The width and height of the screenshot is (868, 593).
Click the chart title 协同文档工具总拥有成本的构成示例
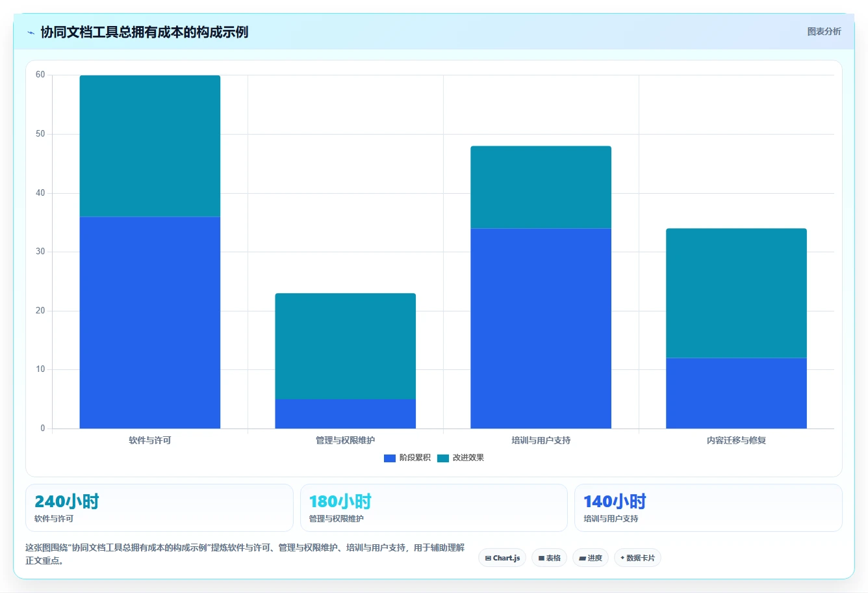click(144, 32)
